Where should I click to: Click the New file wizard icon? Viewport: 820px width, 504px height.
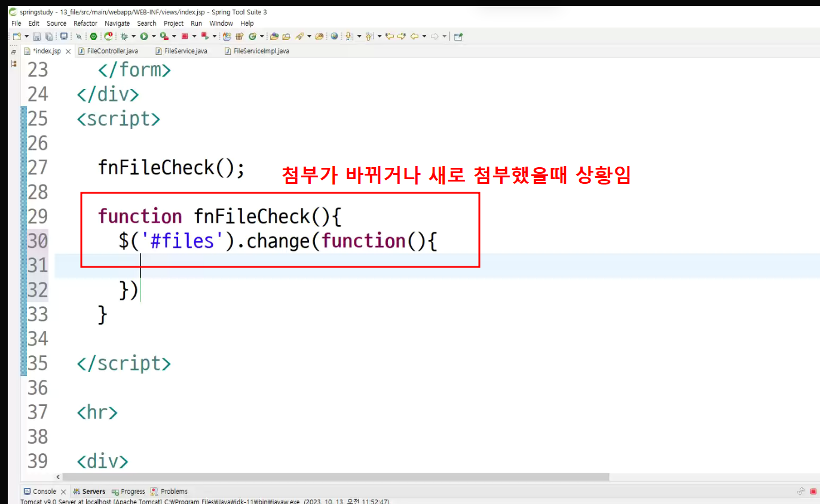click(16, 36)
